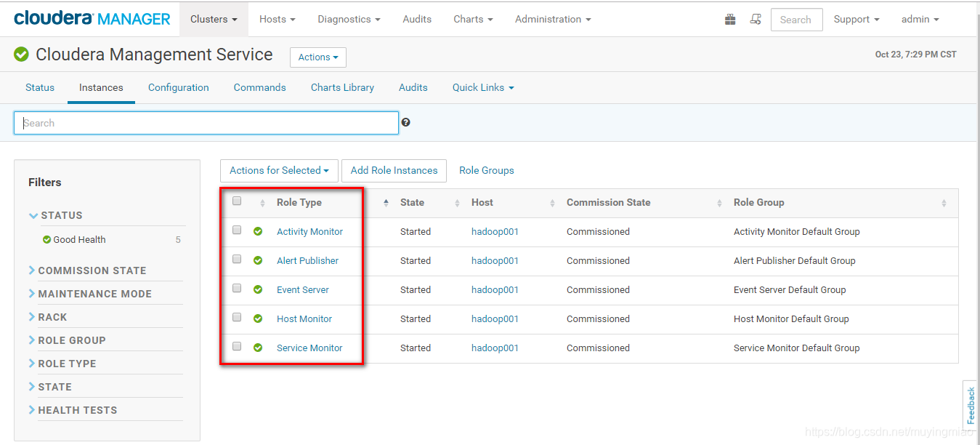Open the Role Groups link

(487, 170)
